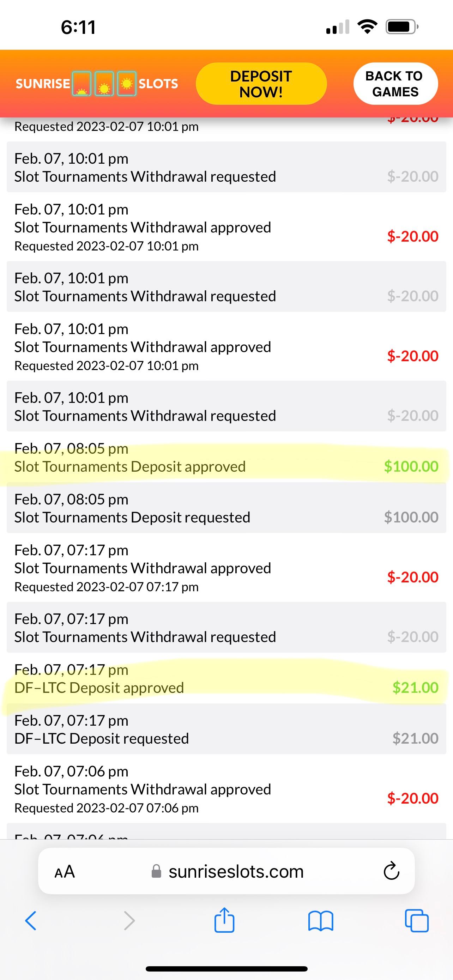Image resolution: width=453 pixels, height=980 pixels.
Task: Open the Safari share sheet
Action: pyautogui.click(x=224, y=920)
